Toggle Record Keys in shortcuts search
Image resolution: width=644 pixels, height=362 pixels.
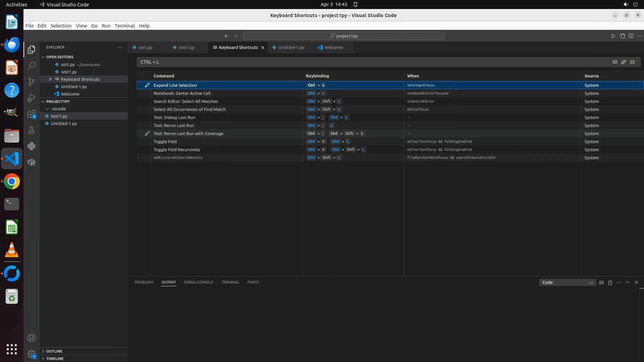click(615, 62)
